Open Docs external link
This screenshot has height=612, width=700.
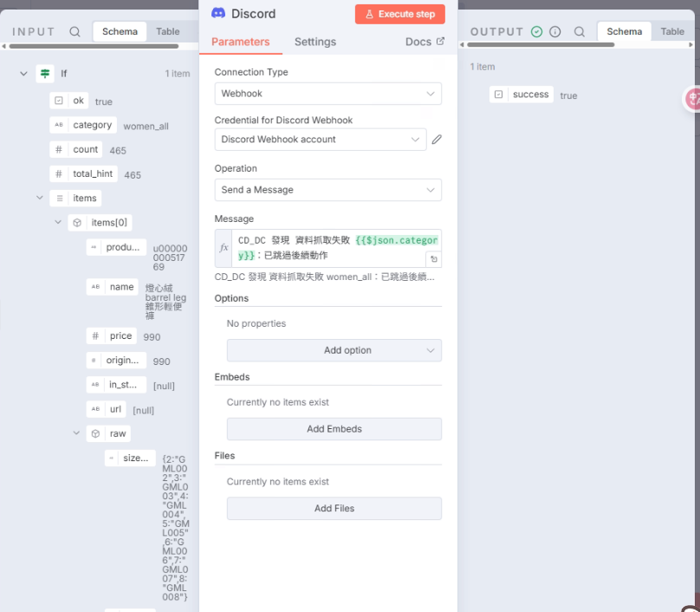coord(425,42)
